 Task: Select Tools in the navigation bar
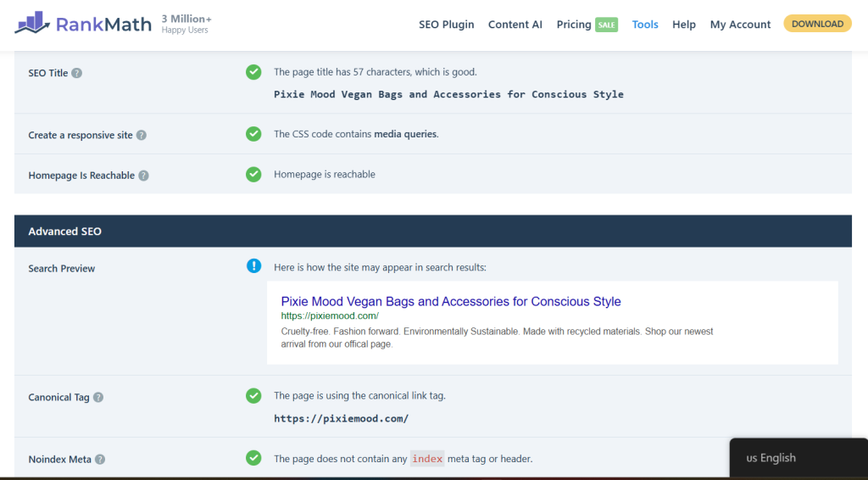[x=645, y=25]
